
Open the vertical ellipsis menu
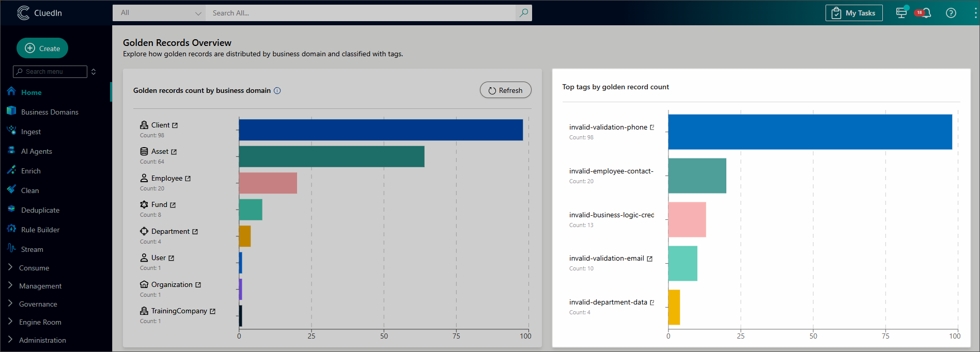975,13
